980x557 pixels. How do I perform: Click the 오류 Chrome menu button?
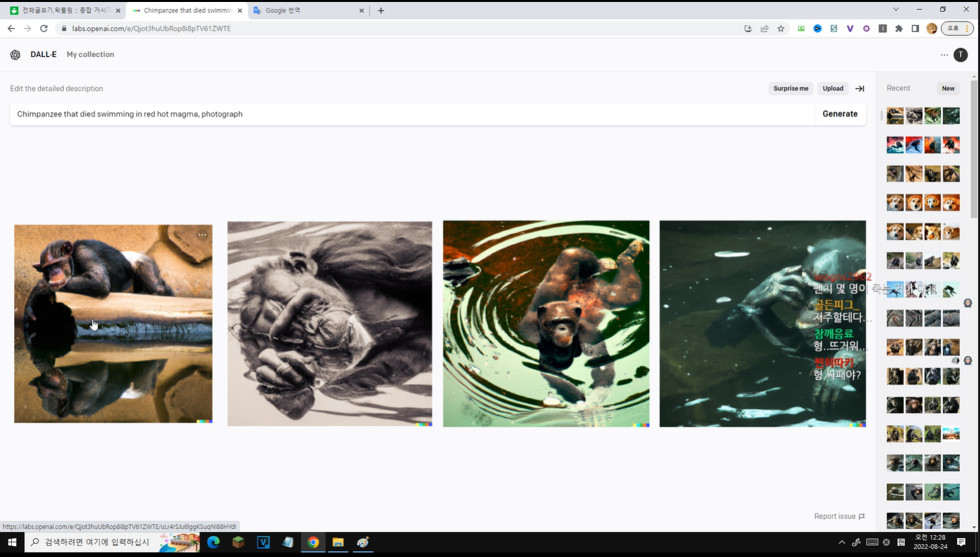click(x=957, y=29)
